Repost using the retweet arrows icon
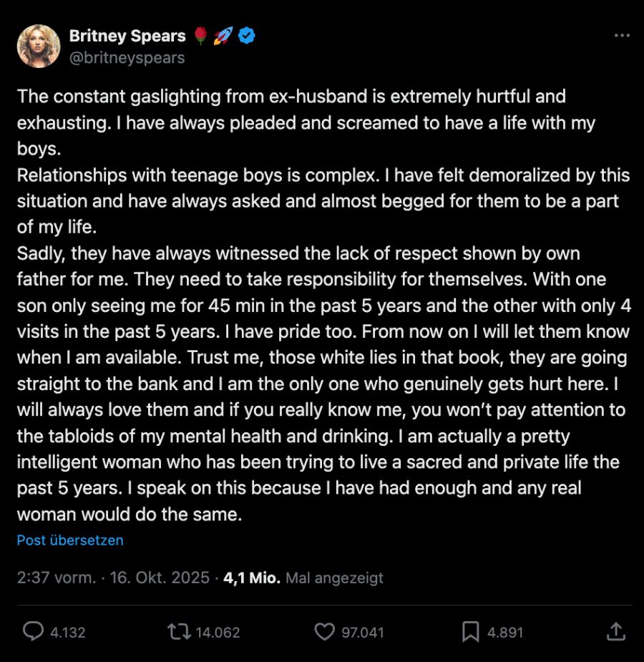 [x=177, y=631]
